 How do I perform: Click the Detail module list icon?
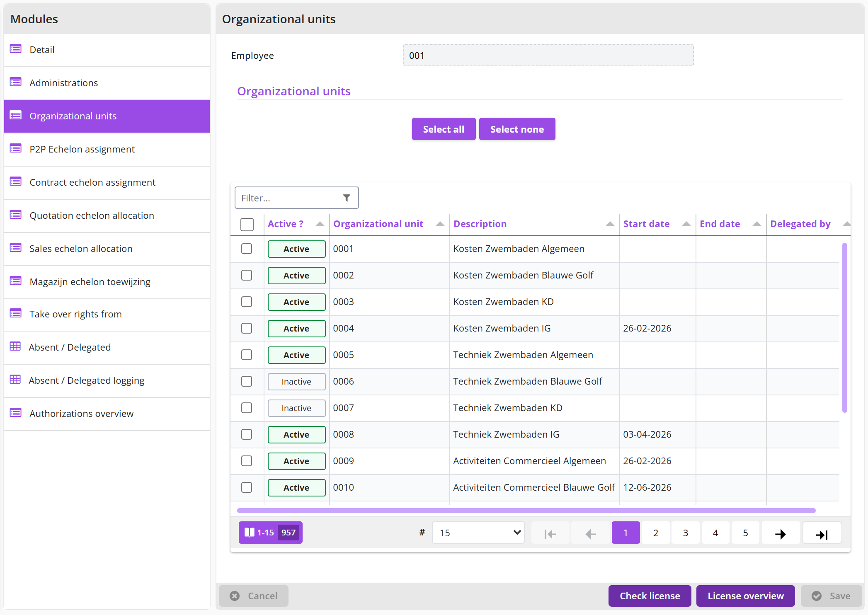tap(16, 49)
